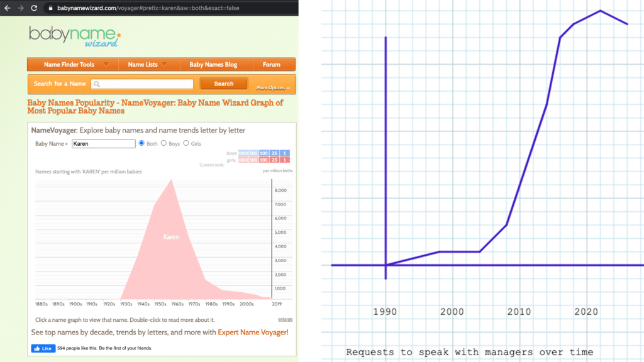
Task: Click the browser back arrow
Action: [x=7, y=8]
